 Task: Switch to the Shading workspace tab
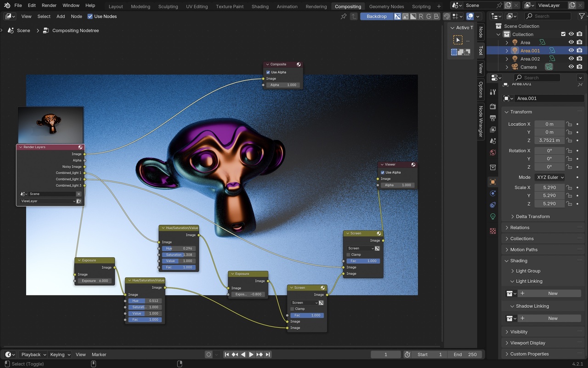[260, 6]
